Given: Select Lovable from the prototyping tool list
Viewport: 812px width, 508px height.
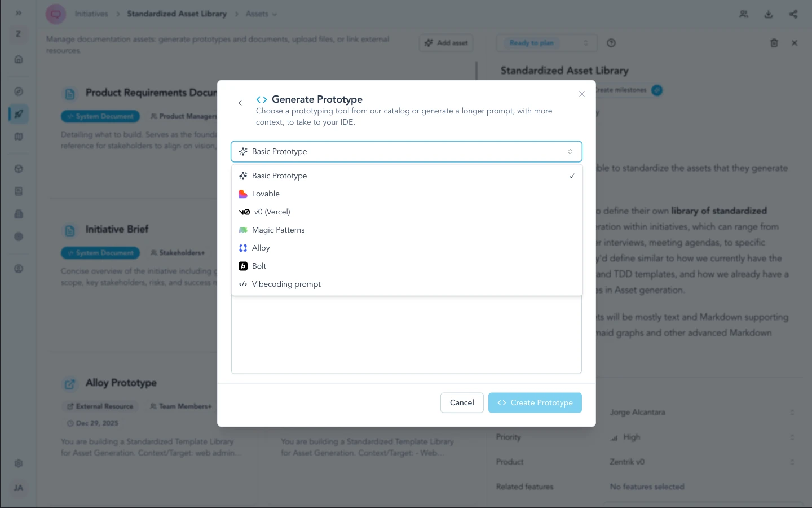Looking at the screenshot, I should [266, 194].
